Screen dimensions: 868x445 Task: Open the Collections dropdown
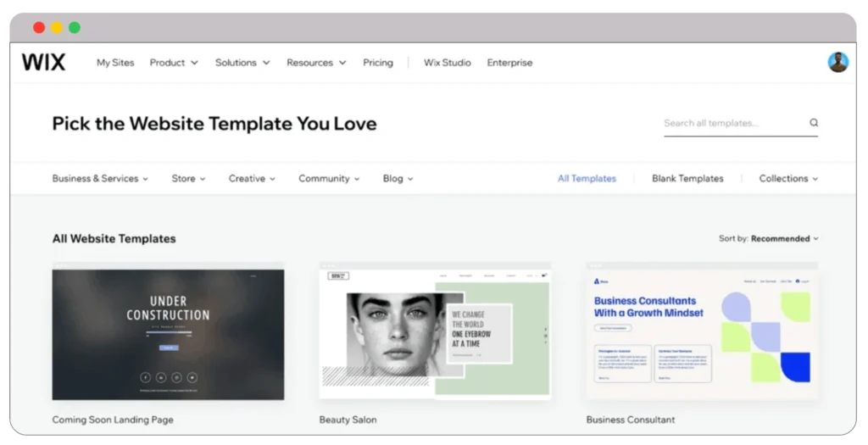[x=788, y=178]
